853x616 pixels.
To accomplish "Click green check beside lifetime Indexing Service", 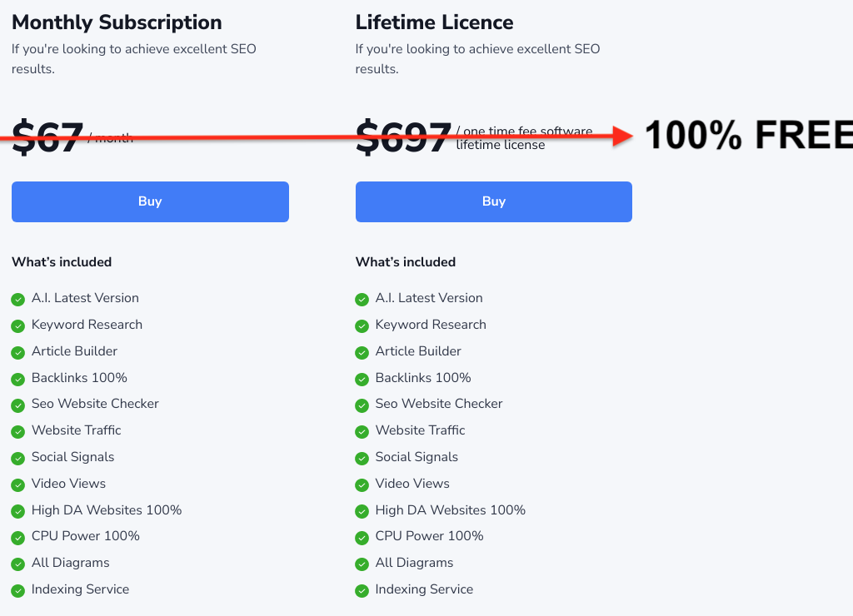I will tap(362, 591).
